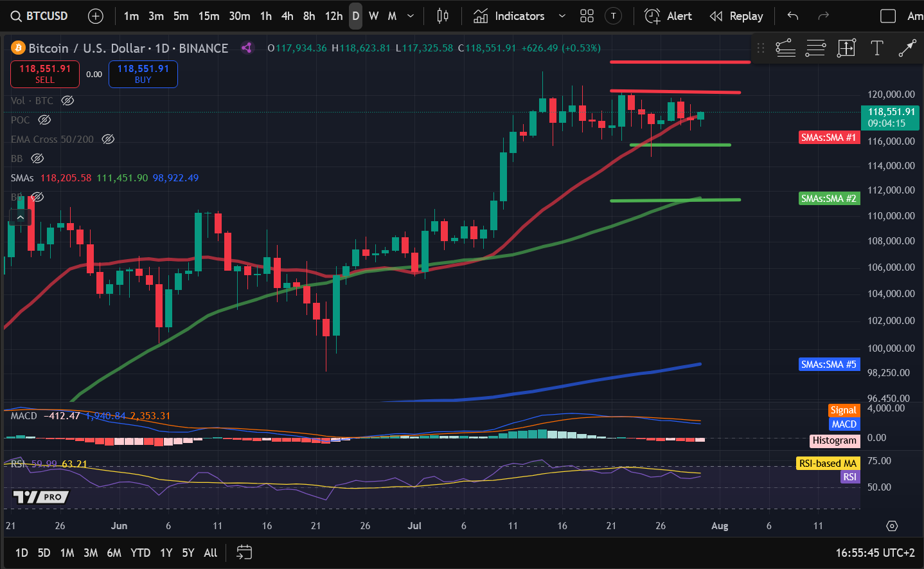Expand the timeframe dropdown arrow
The height and width of the screenshot is (569, 924).
coord(411,16)
